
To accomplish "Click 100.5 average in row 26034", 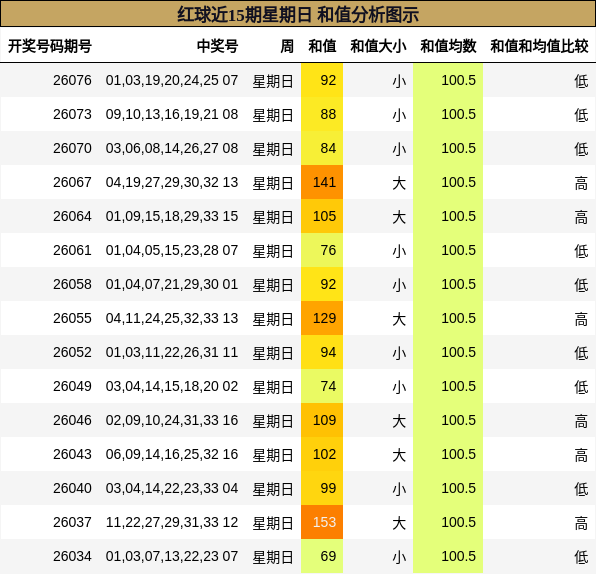I will click(x=458, y=556).
